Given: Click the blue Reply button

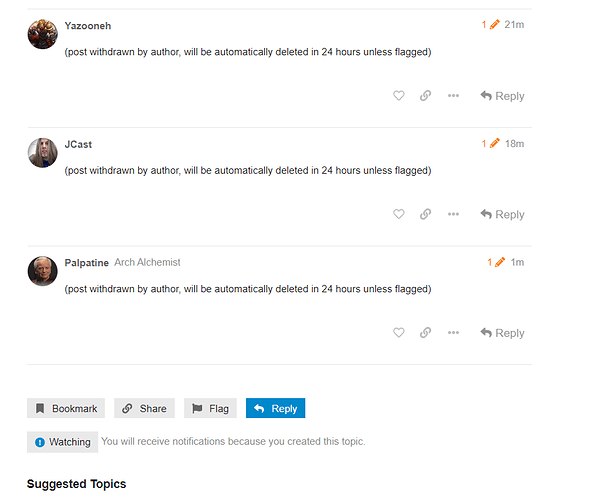Looking at the screenshot, I should pyautogui.click(x=275, y=408).
